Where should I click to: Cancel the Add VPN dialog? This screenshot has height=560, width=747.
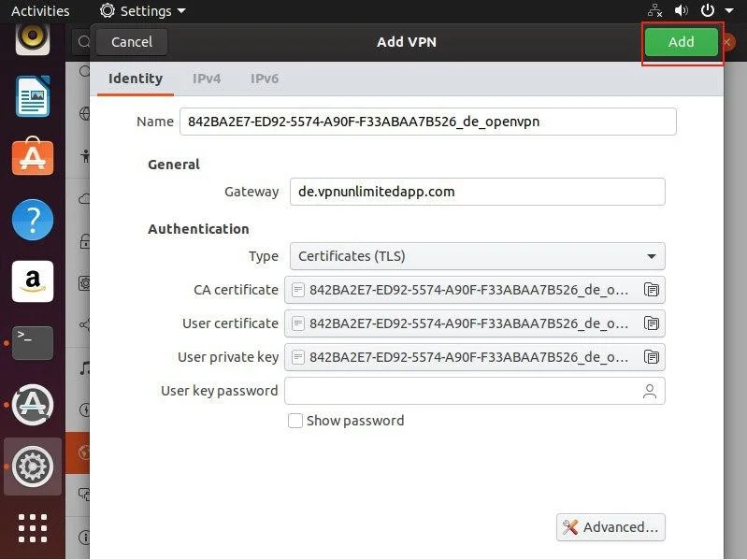point(132,42)
